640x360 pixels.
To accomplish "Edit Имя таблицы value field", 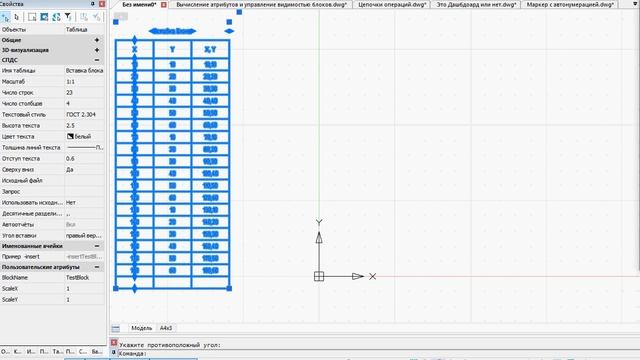I will [x=84, y=71].
